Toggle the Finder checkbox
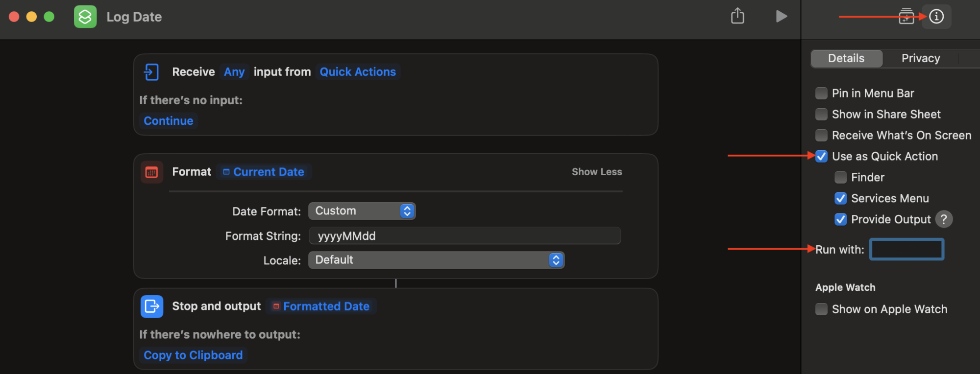 [x=840, y=178]
